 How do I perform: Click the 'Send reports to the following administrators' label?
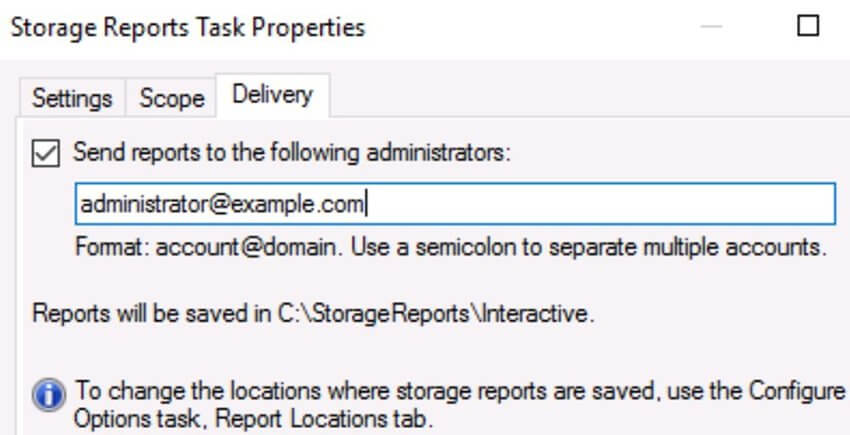(292, 152)
